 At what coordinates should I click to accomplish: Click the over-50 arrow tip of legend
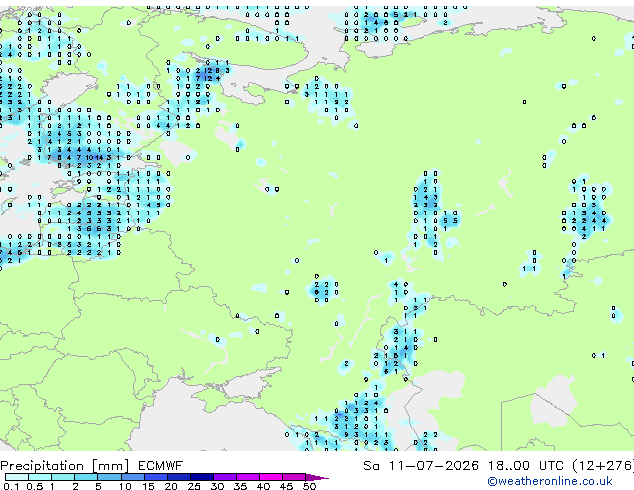coord(317,477)
